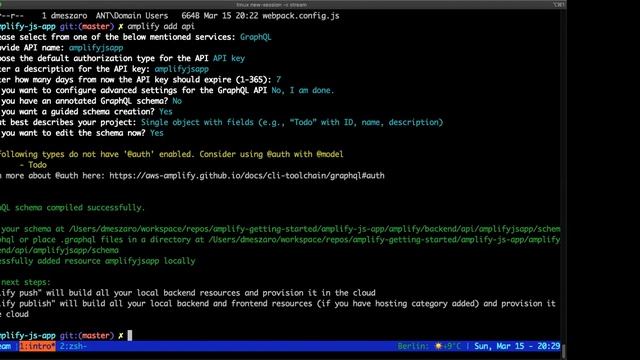Click the "API key" authorization answer
640x360 pixels.
click(x=229, y=58)
